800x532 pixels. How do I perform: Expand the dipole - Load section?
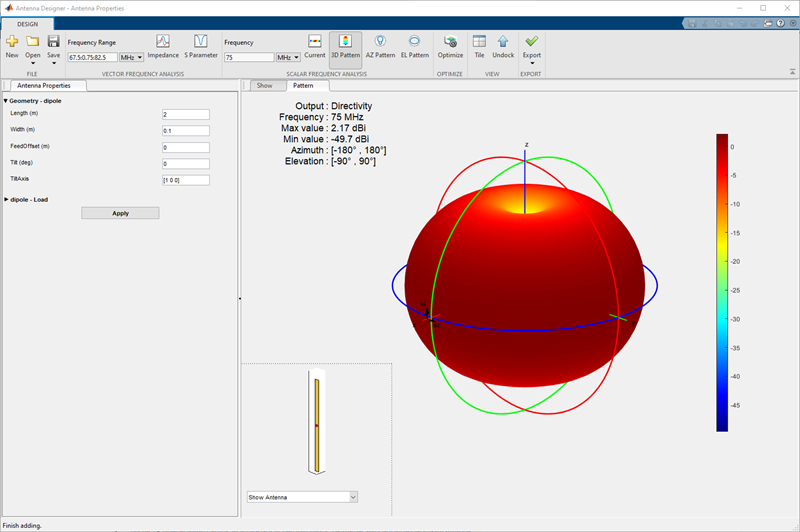pos(5,199)
